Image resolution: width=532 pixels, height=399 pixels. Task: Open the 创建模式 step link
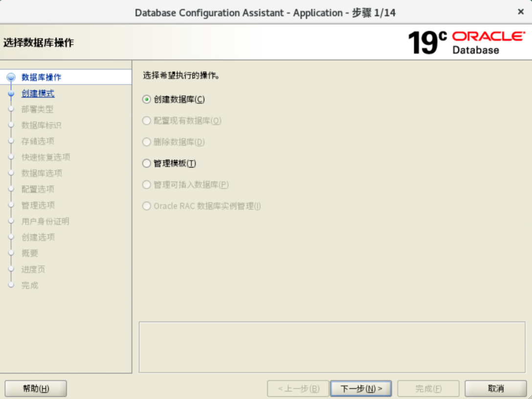(38, 93)
